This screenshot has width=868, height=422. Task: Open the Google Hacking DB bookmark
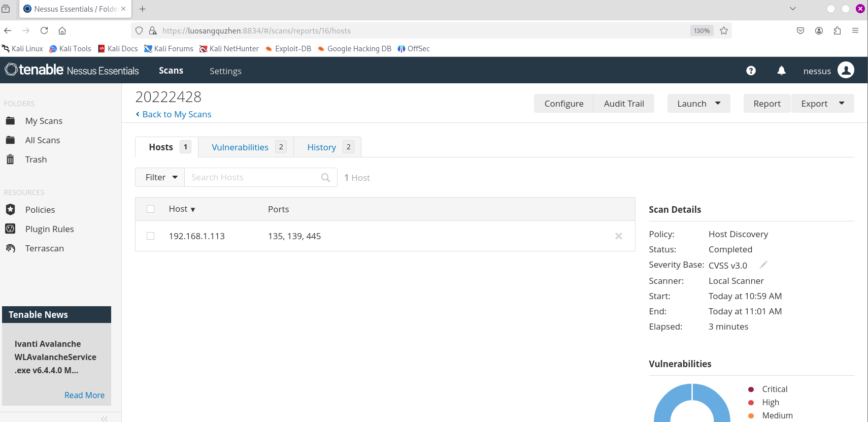(354, 49)
